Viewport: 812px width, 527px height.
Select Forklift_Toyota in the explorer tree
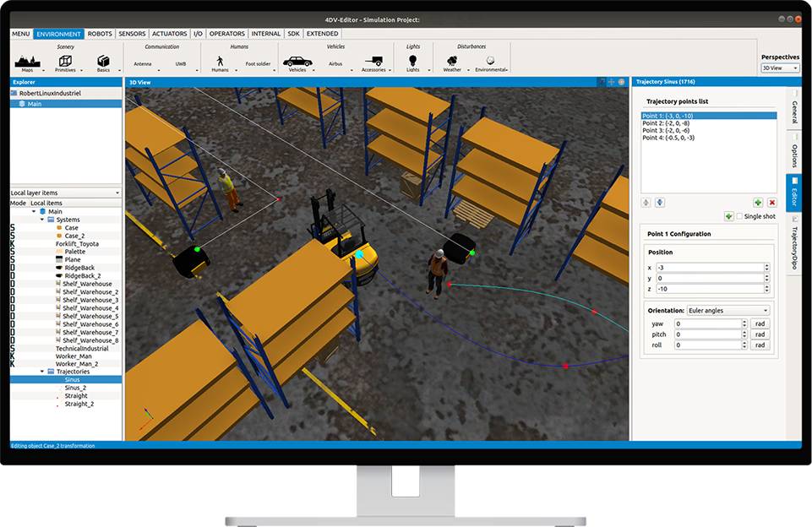[77, 244]
